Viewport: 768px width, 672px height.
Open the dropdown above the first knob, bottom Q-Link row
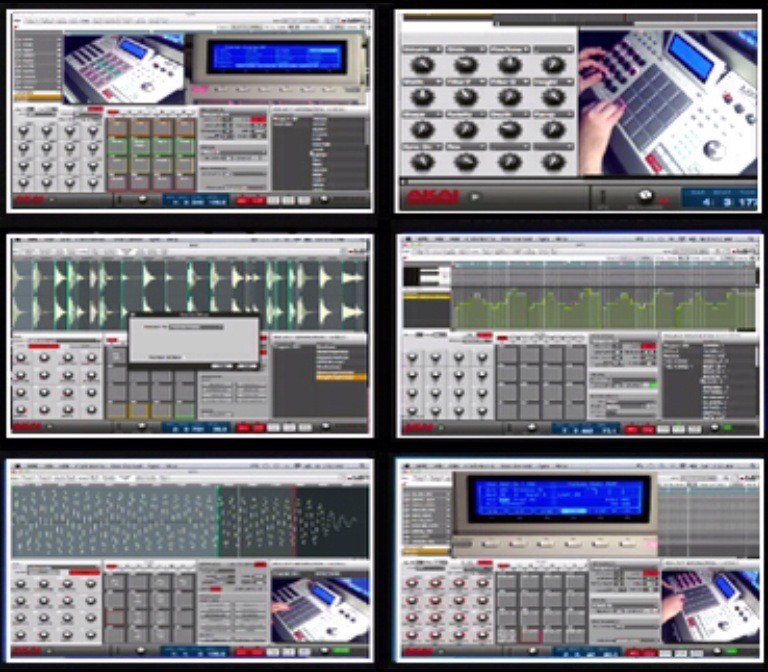pyautogui.click(x=422, y=146)
